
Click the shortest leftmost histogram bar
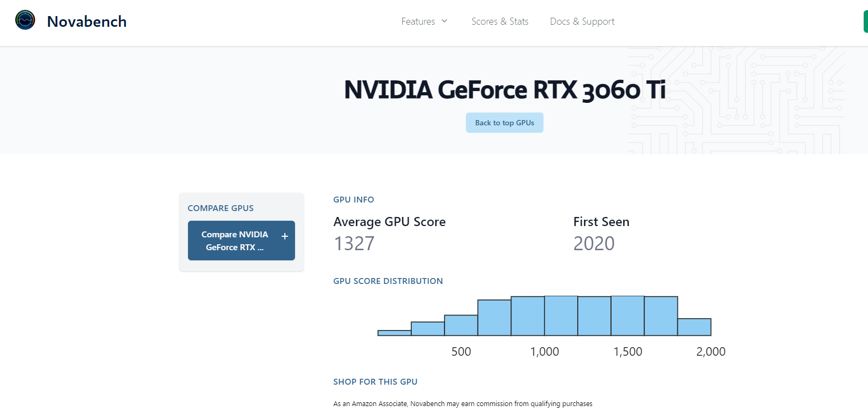click(394, 333)
